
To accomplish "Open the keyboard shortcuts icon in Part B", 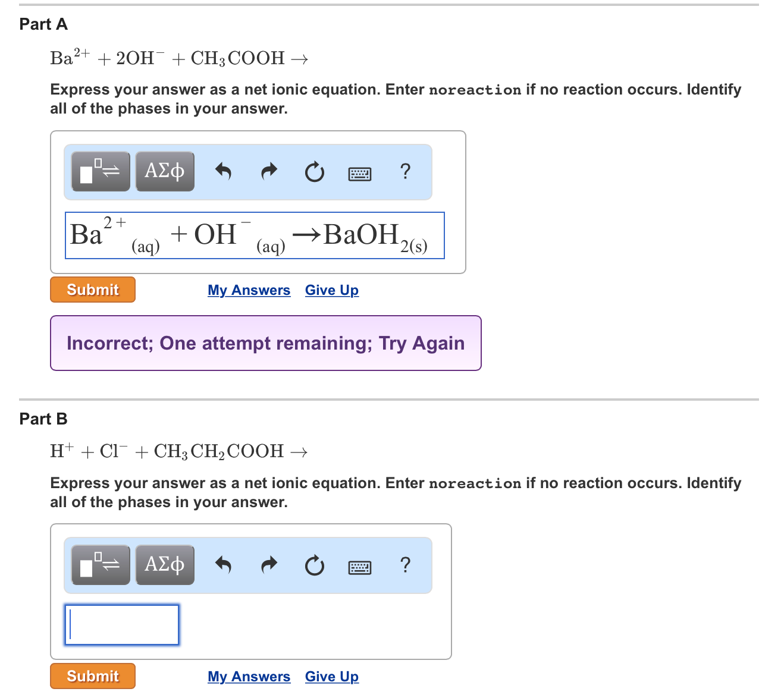I will (359, 567).
